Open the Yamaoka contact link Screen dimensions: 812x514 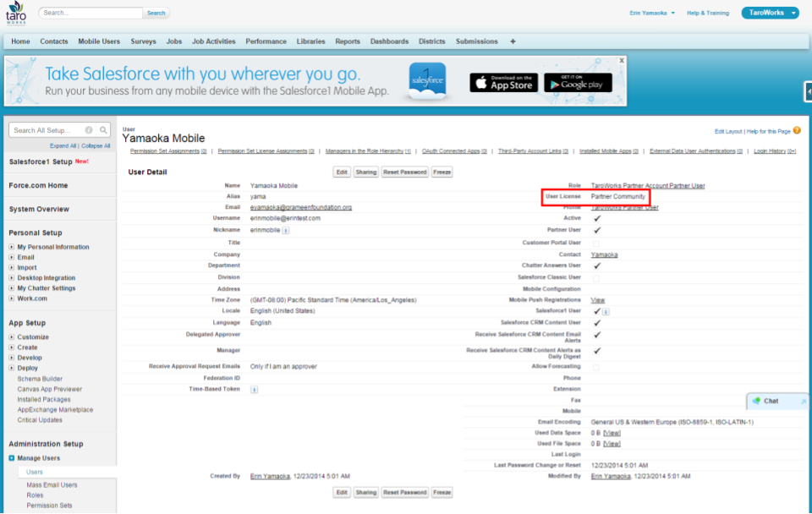(x=604, y=254)
